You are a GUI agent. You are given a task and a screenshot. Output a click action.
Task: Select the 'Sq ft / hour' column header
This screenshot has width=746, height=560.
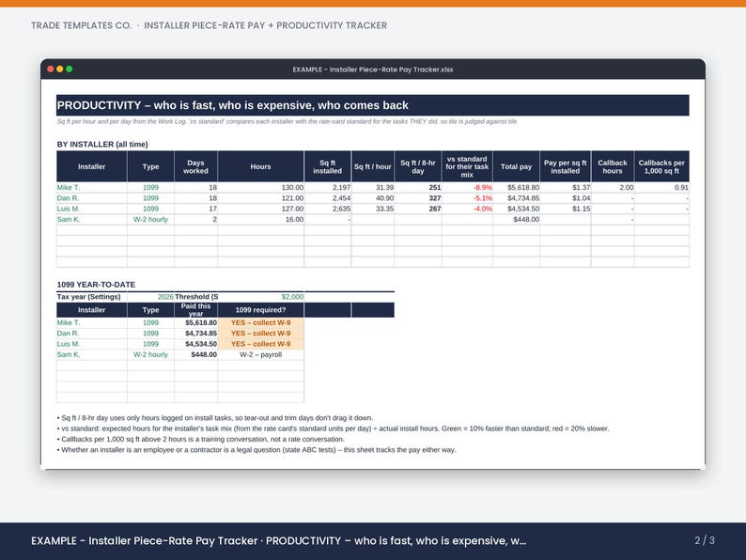(x=372, y=166)
